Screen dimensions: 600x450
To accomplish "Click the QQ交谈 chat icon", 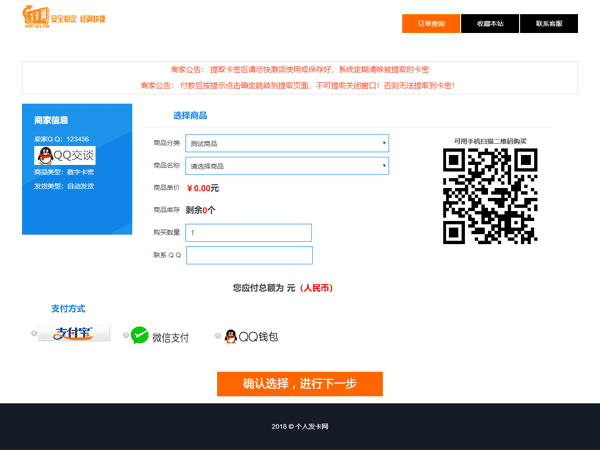I will click(x=65, y=155).
